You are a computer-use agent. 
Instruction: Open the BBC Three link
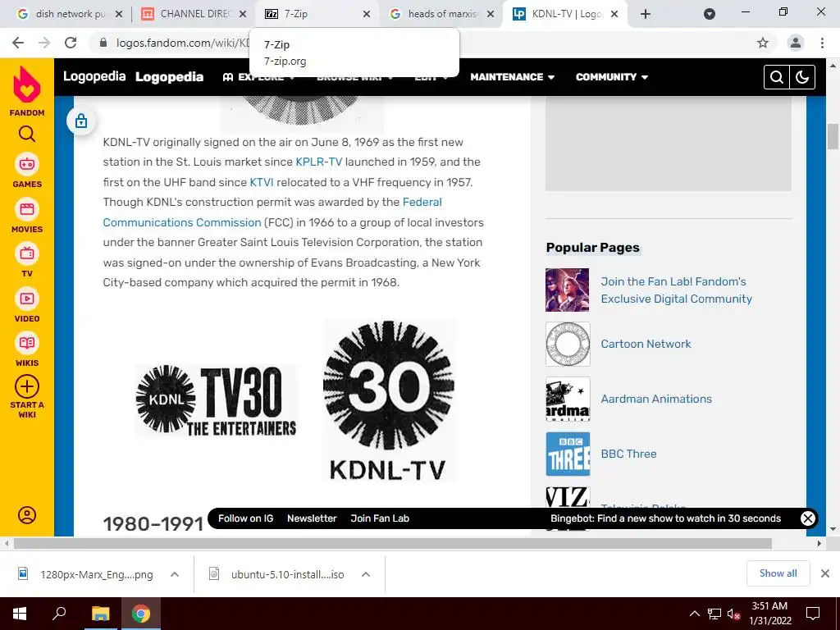tap(628, 454)
